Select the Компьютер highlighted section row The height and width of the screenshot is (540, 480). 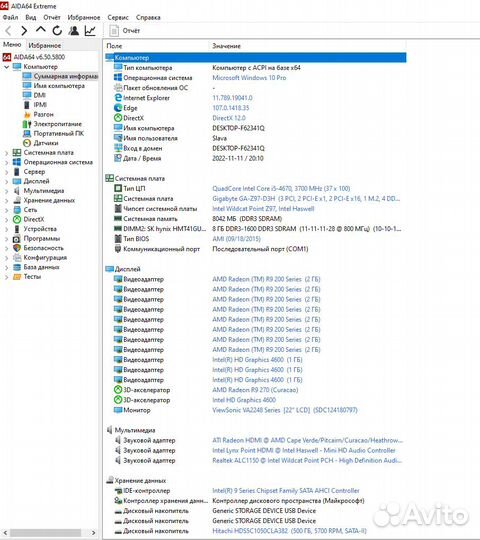coord(256,58)
